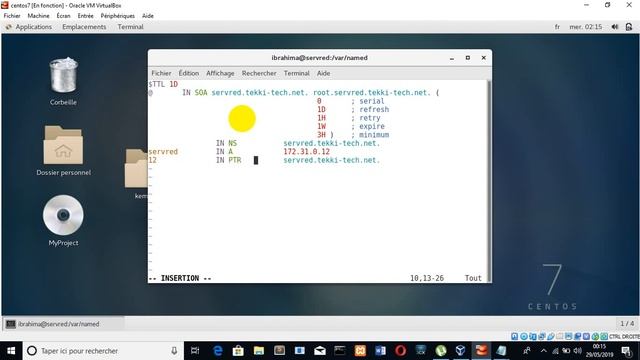This screenshot has height=360, width=640.
Task: Open the Mail app from taskbar
Action: (320, 351)
